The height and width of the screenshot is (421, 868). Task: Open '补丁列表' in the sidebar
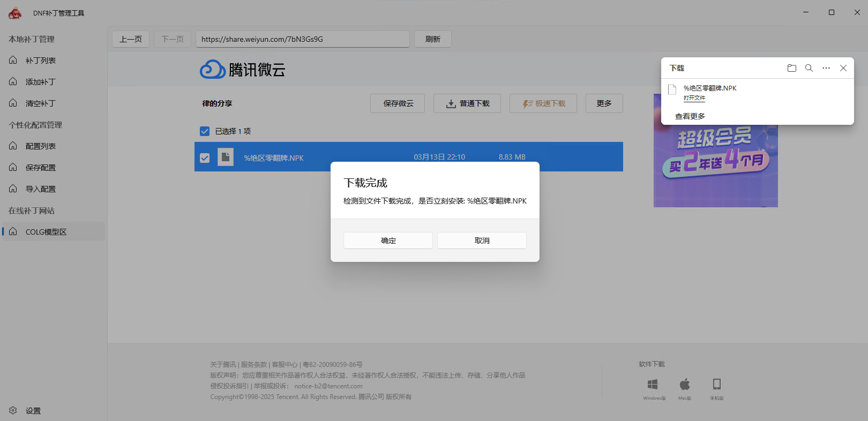tap(41, 61)
